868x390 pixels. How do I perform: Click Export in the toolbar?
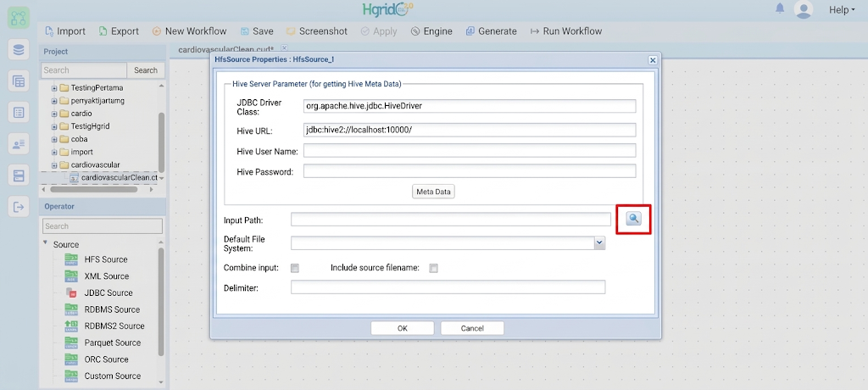(119, 31)
